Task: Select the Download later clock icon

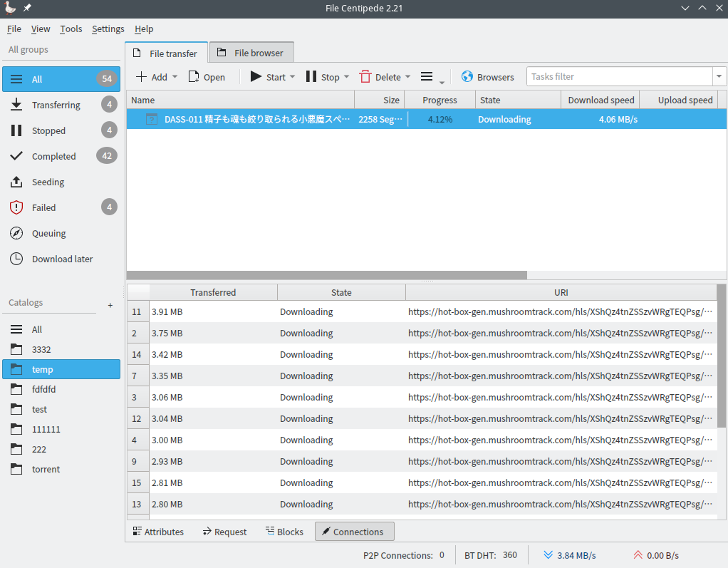Action: pyautogui.click(x=16, y=259)
